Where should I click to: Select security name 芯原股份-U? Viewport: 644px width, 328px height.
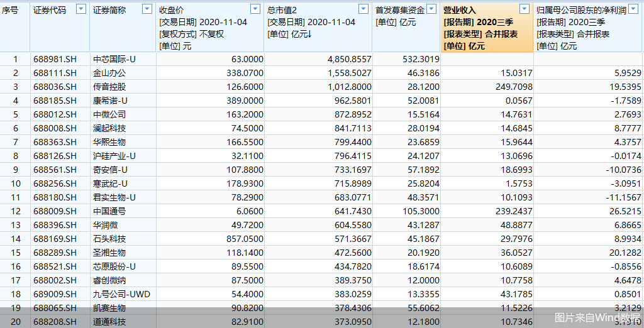tap(114, 266)
